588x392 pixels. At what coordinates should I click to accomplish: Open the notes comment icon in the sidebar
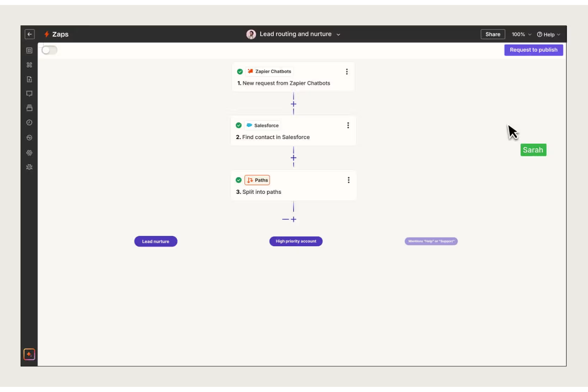pyautogui.click(x=29, y=93)
